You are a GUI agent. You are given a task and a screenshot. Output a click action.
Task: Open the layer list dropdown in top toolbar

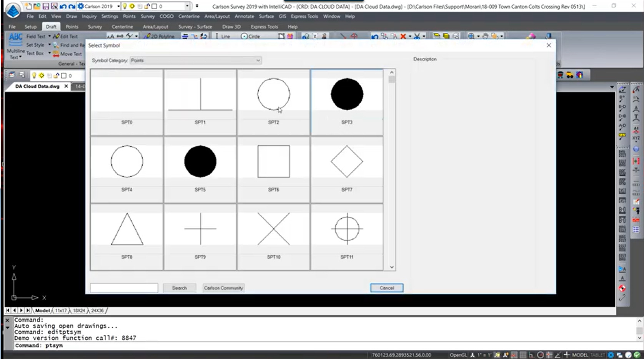[187, 6]
